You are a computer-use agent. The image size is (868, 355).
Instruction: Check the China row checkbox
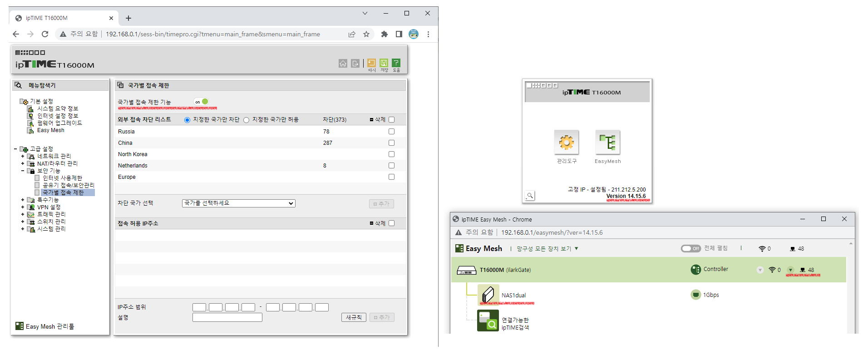pyautogui.click(x=391, y=143)
